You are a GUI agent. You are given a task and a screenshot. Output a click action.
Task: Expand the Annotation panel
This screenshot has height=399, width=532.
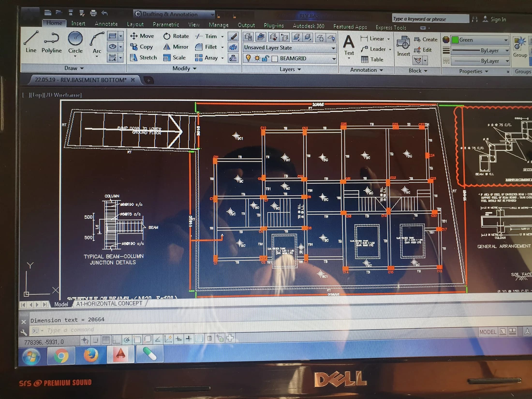point(366,70)
